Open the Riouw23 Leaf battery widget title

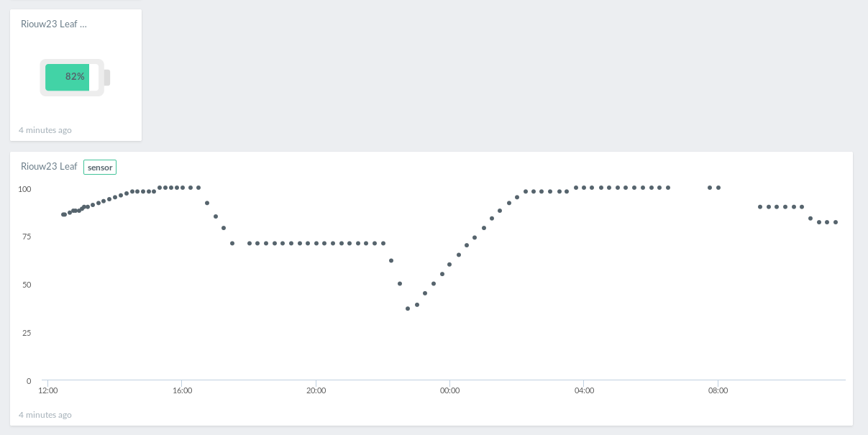[54, 24]
